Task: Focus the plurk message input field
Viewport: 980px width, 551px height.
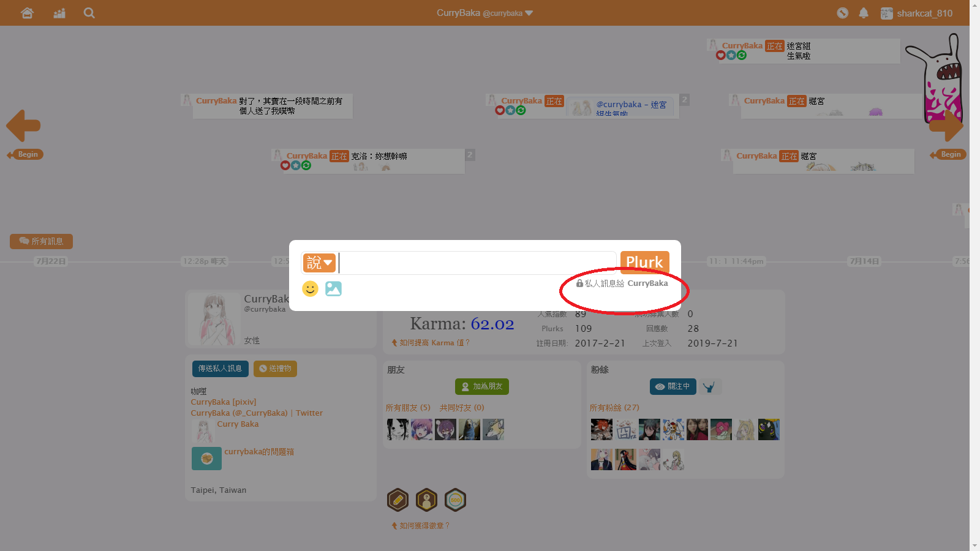Action: 477,263
